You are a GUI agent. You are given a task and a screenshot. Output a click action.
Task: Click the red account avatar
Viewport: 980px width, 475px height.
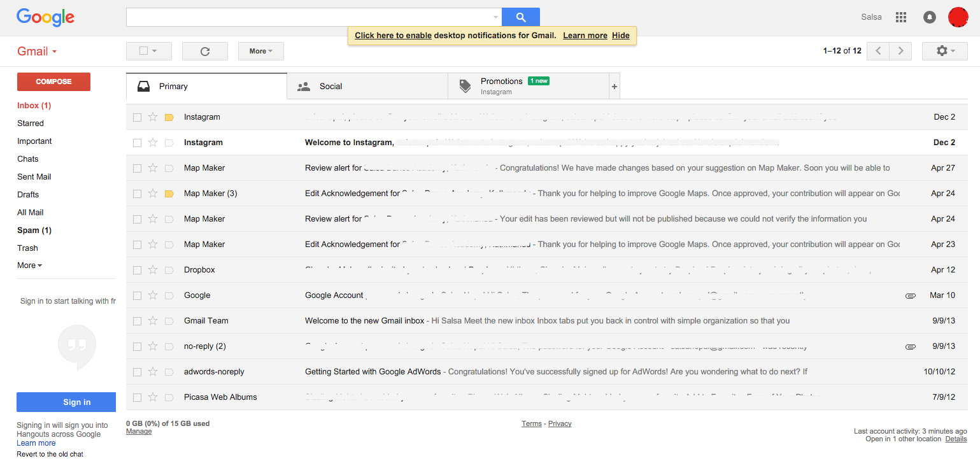point(958,17)
